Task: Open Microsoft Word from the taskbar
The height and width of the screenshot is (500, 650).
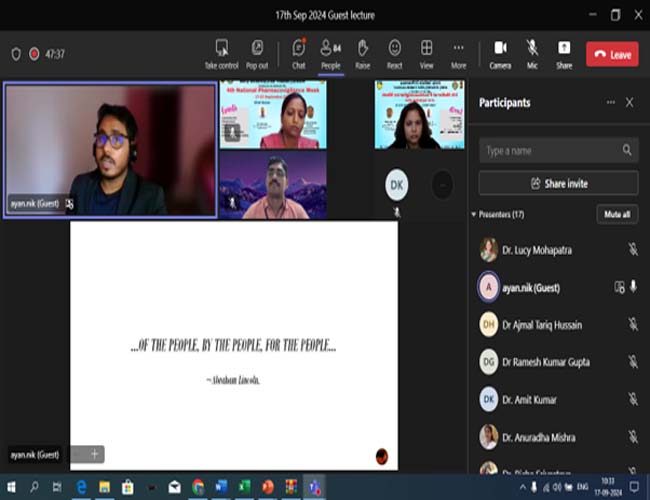Action: point(221,487)
